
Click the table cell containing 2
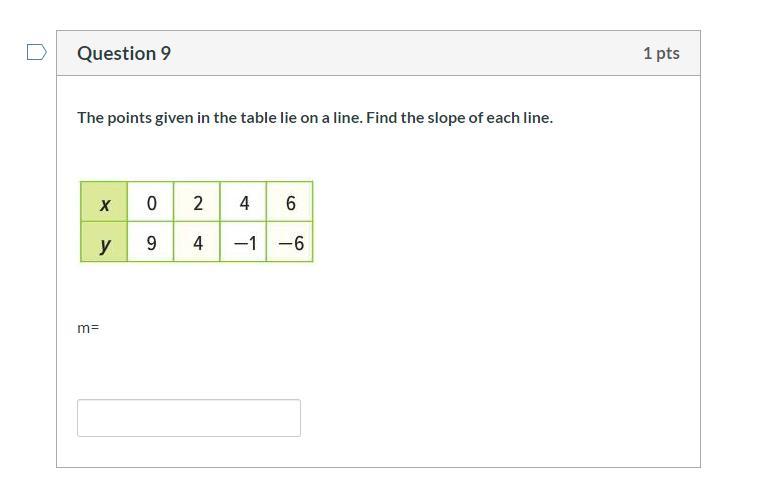(198, 204)
